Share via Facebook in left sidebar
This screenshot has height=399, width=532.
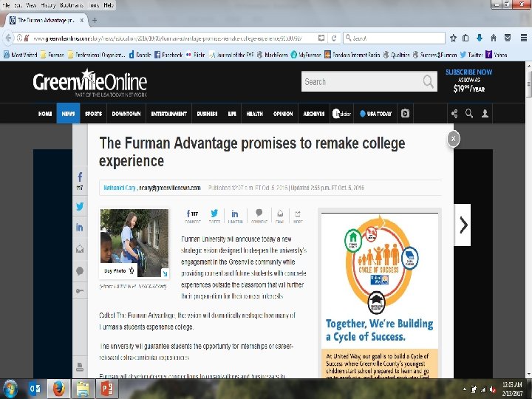80,177
